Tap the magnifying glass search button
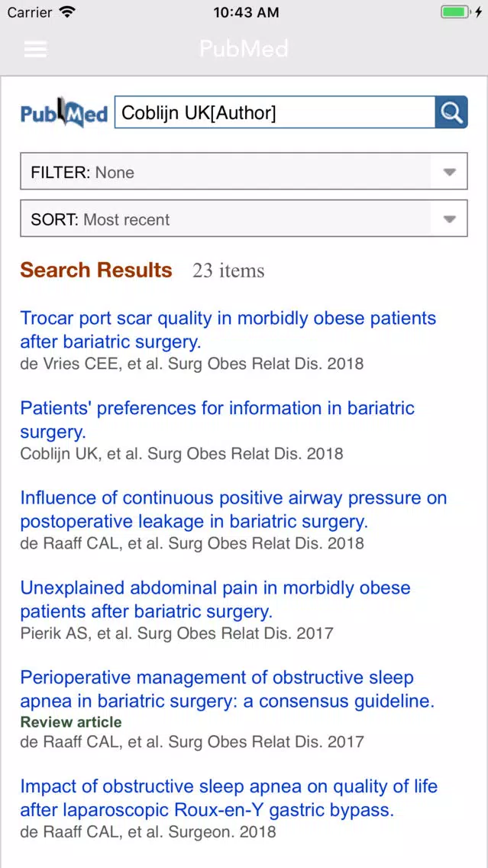This screenshot has height=868, width=488. pos(451,112)
